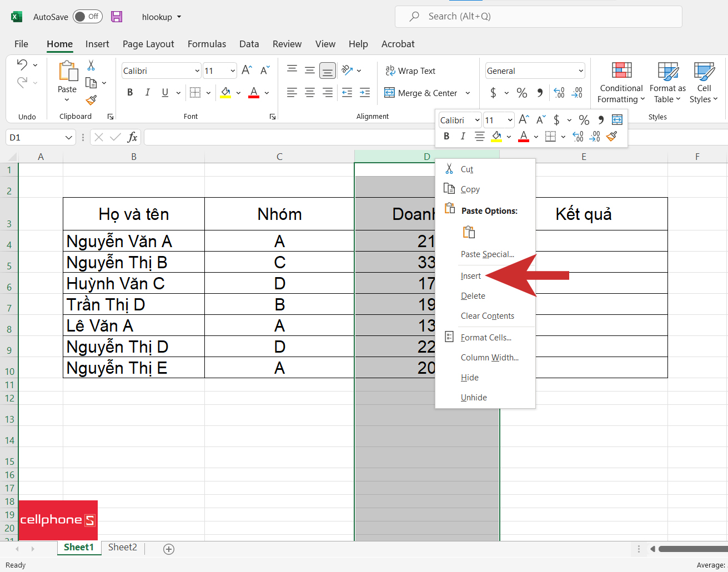Select column C header
Screen dimensions: 728x572
pos(279,157)
